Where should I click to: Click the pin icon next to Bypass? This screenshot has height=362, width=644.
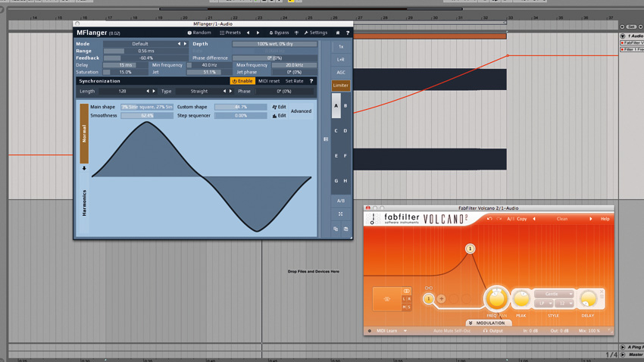tap(296, 33)
